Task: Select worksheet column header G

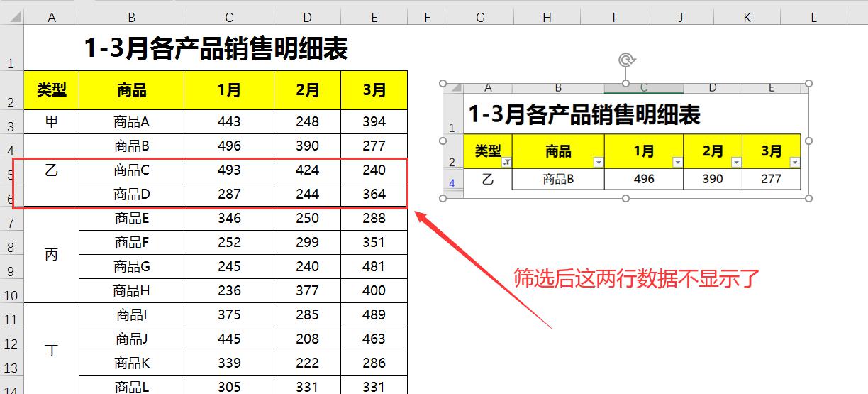Action: tap(481, 18)
